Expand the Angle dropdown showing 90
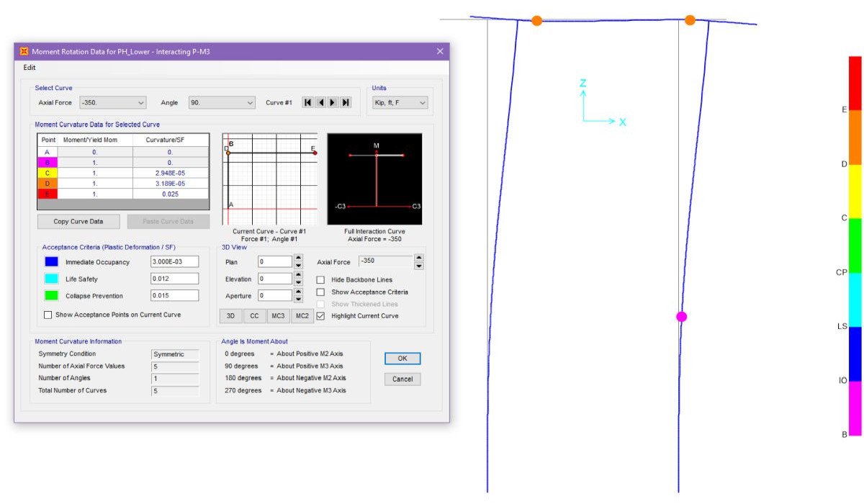This screenshot has height=504, width=864. pos(222,103)
